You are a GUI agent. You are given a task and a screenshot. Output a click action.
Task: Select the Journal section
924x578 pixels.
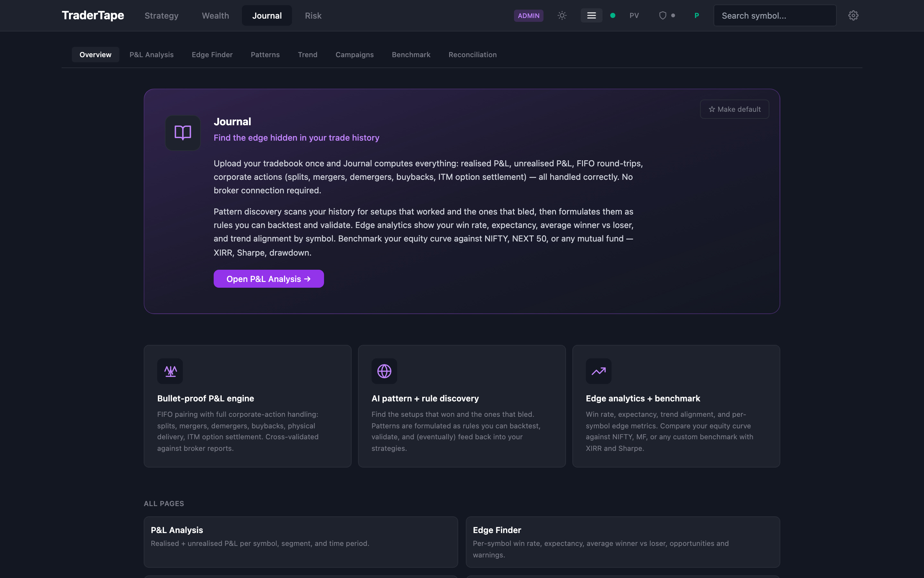tap(267, 16)
